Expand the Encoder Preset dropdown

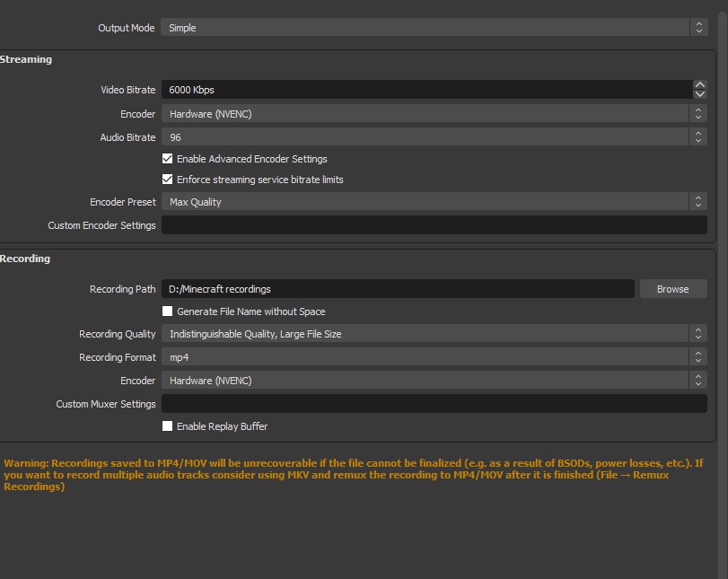point(431,201)
